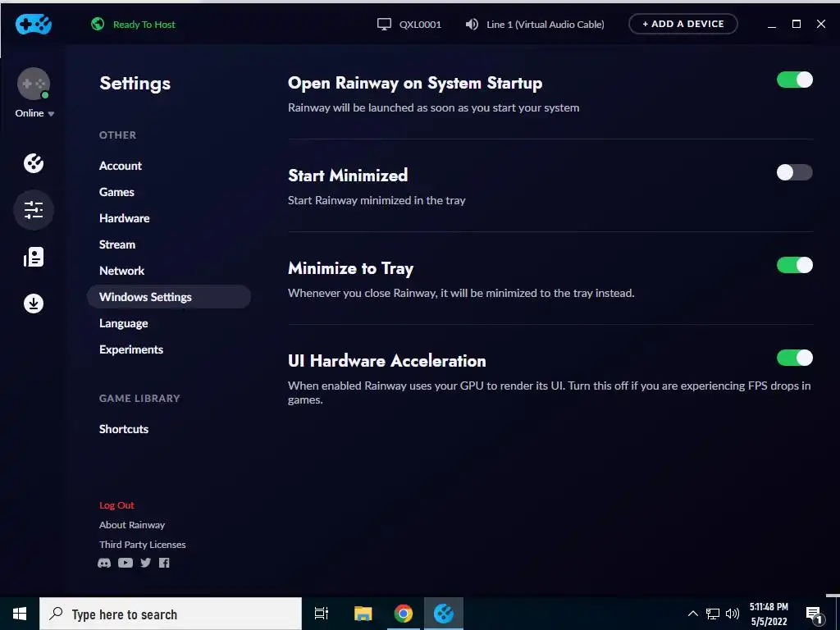Open Games settings section

pos(116,192)
